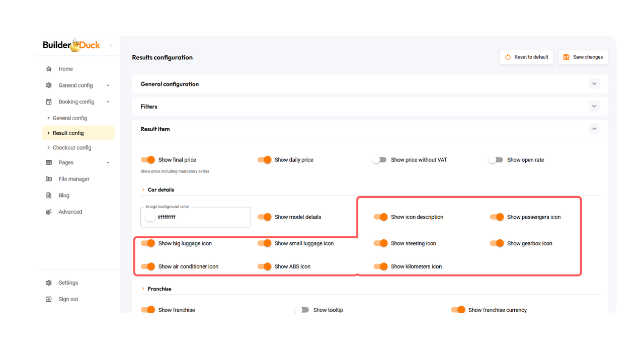
Task: Collapse the sidebar using arrow beside logo
Action: 111,45
